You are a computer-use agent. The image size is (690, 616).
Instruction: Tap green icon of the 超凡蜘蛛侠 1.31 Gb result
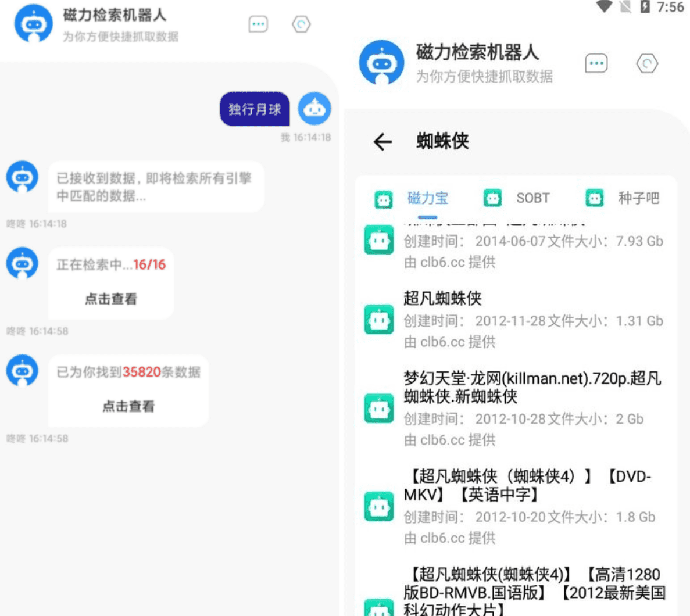[x=379, y=320]
